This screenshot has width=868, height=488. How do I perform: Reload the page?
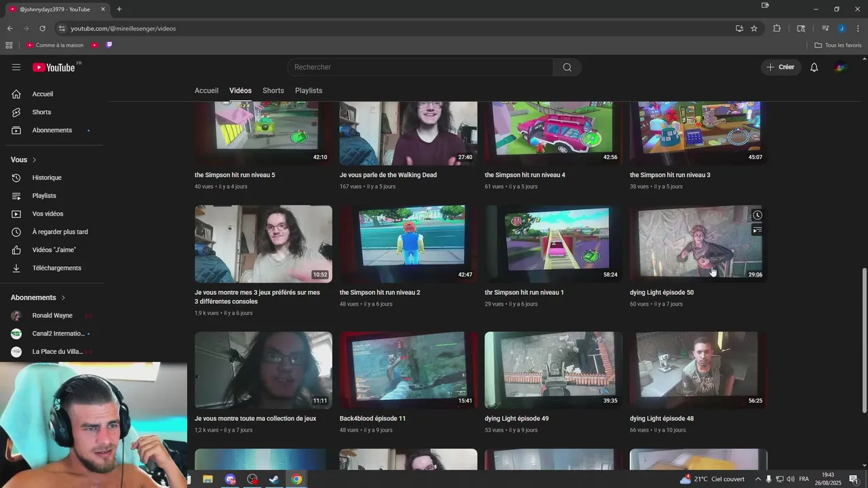pos(42,28)
